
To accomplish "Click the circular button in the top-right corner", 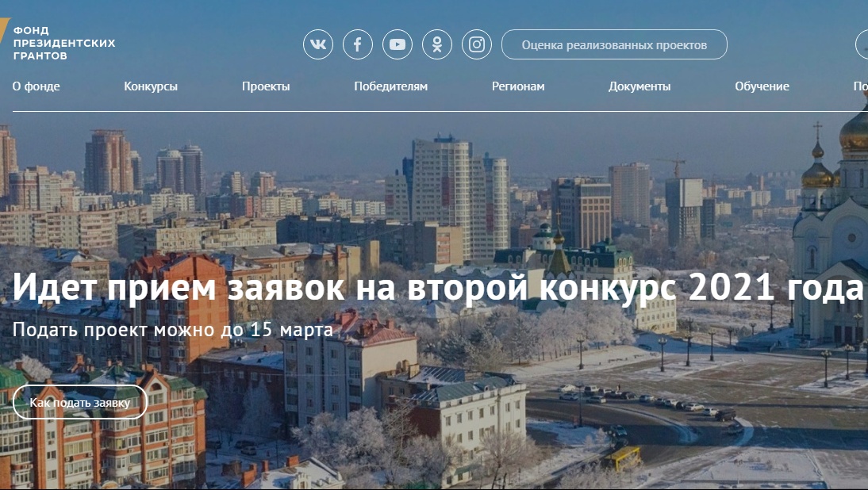I will pyautogui.click(x=862, y=44).
